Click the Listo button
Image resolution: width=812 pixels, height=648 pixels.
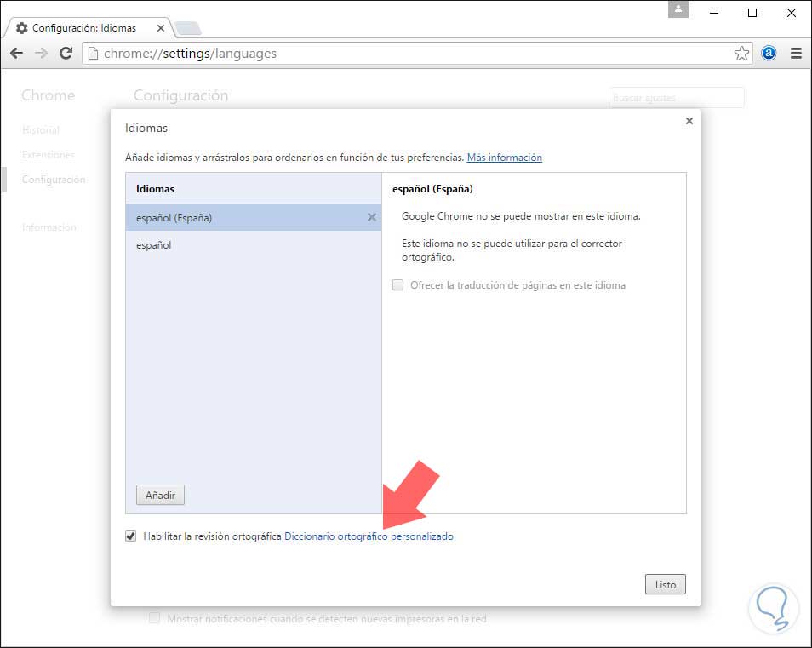pyautogui.click(x=665, y=584)
